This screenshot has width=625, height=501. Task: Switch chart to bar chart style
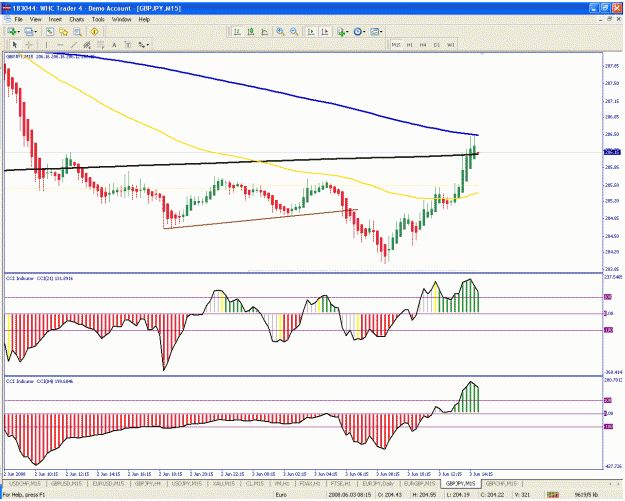pyautogui.click(x=237, y=32)
